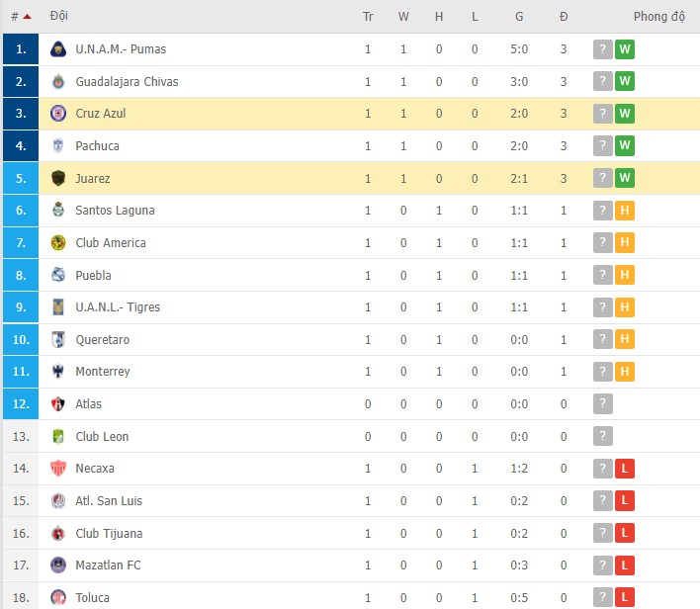Viewport: 700px width, 609px height.
Task: Click the red L form badge for Mazatlan FC
Action: click(624, 565)
